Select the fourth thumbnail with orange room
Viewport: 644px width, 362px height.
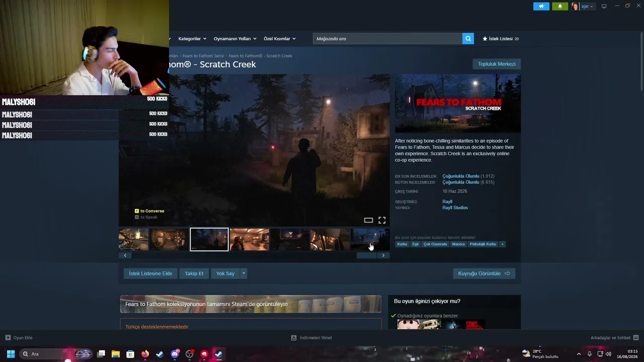(x=250, y=239)
